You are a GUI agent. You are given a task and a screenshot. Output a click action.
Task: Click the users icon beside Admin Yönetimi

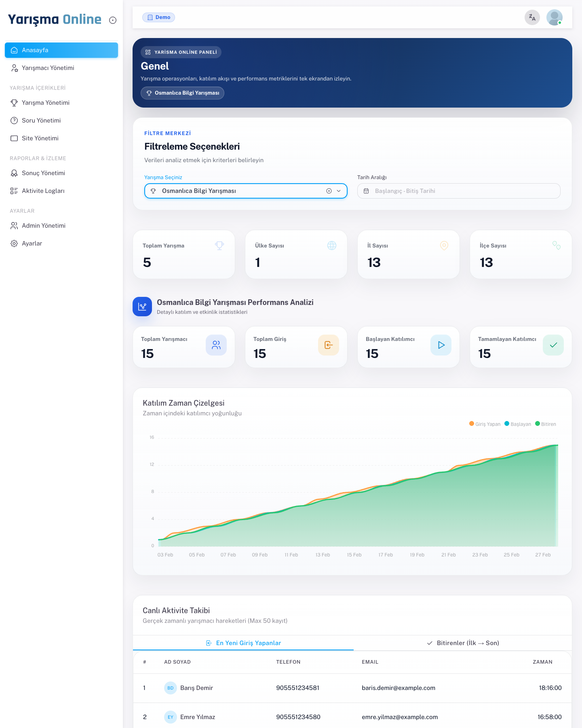pyautogui.click(x=14, y=226)
